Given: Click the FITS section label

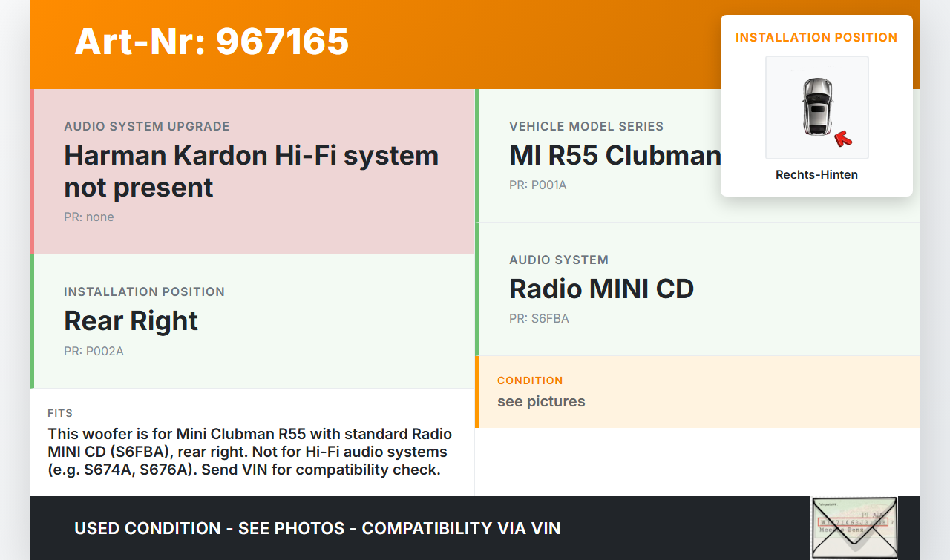Looking at the screenshot, I should [x=60, y=413].
